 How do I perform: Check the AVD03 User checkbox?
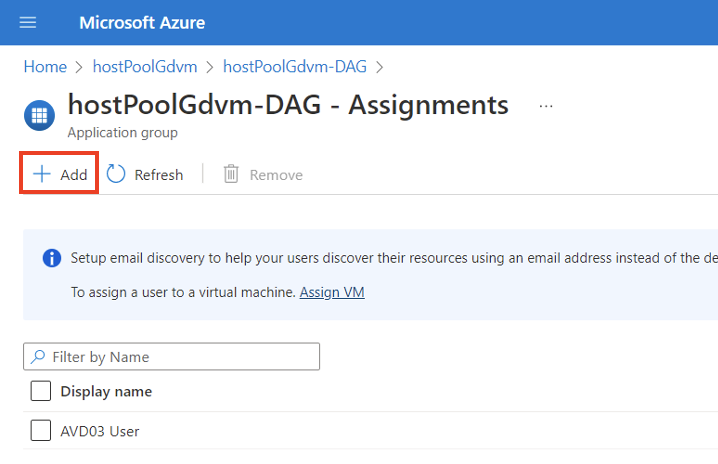pyautogui.click(x=41, y=431)
